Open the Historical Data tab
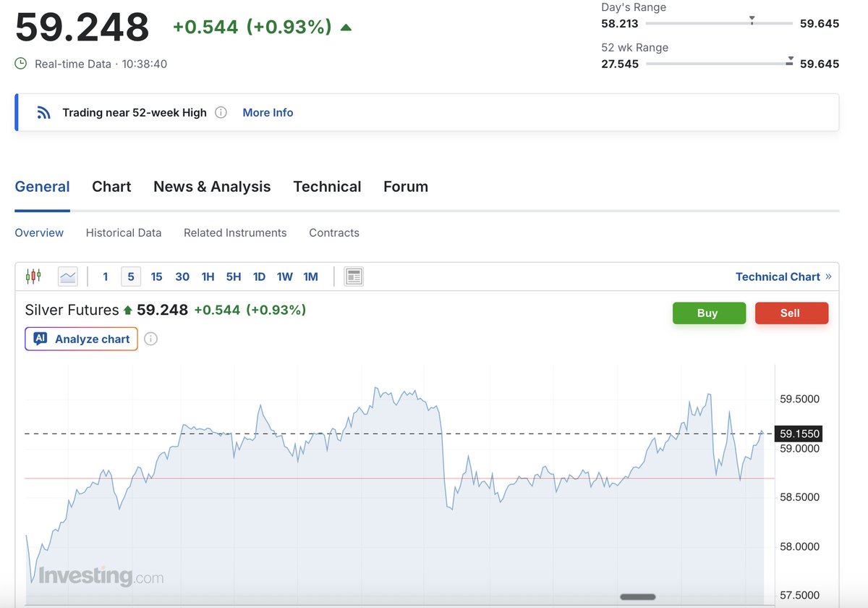 123,232
